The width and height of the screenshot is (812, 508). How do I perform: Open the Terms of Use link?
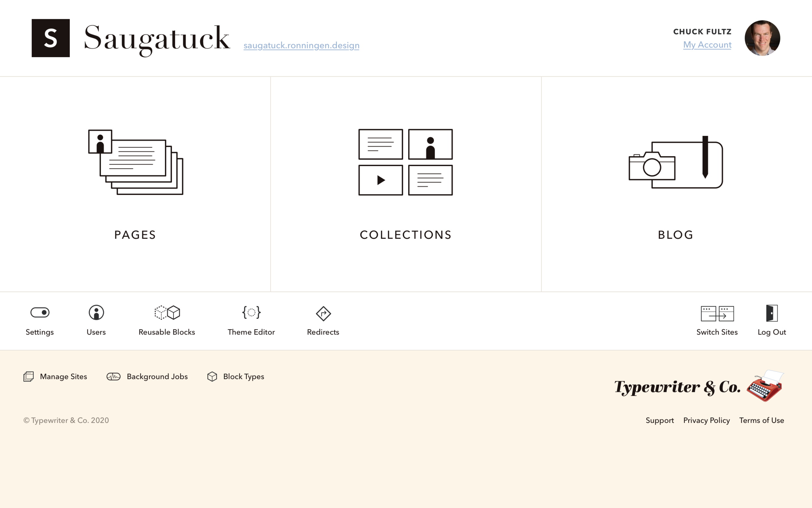click(761, 420)
